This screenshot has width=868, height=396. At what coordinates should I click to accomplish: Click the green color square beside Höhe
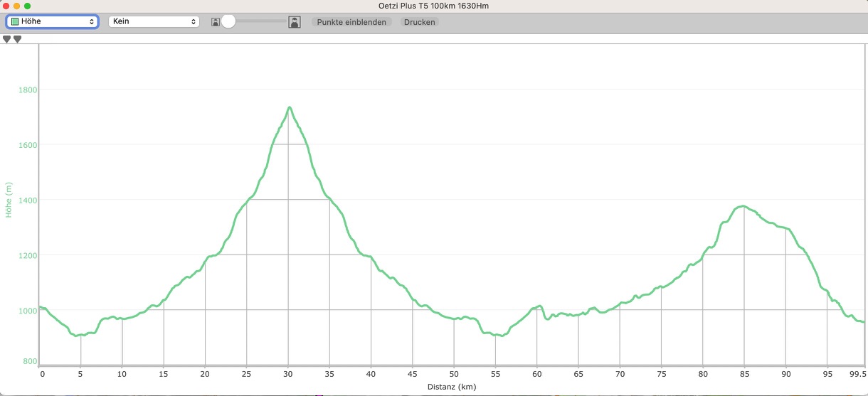(x=15, y=22)
